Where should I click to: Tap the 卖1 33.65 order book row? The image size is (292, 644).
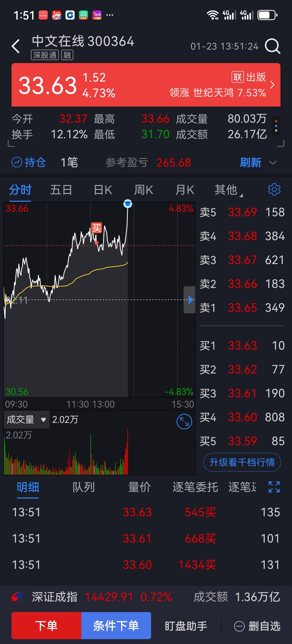[242, 308]
